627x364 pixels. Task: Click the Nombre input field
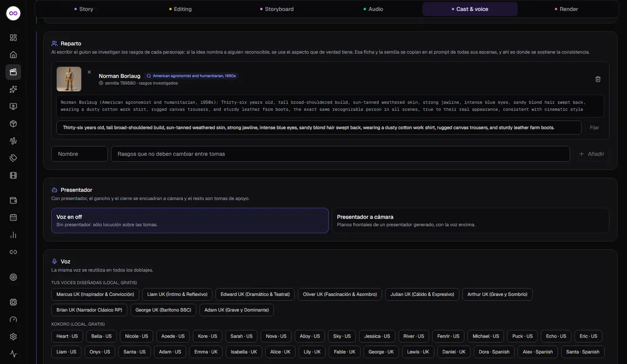[x=79, y=154]
